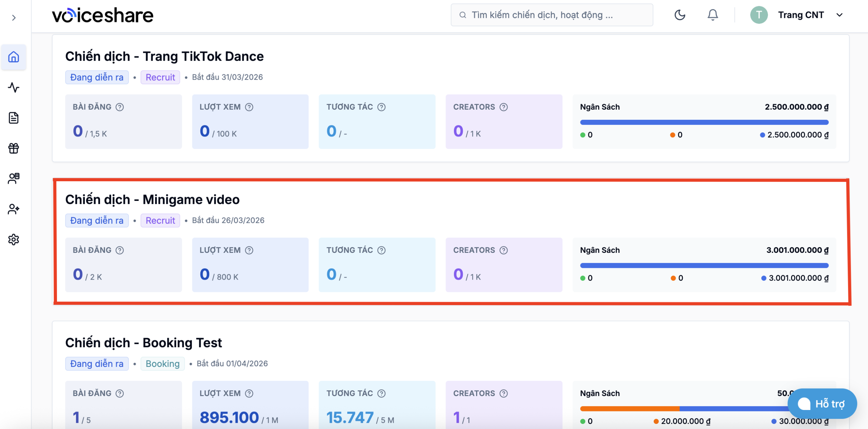The height and width of the screenshot is (429, 868).
Task: Open the gift rewards sidebar icon
Action: point(14,148)
